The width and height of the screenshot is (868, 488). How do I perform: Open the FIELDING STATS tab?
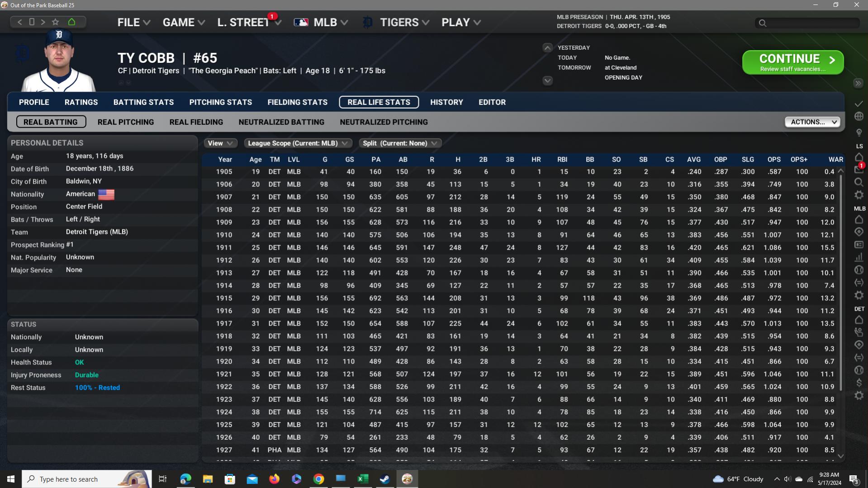297,102
